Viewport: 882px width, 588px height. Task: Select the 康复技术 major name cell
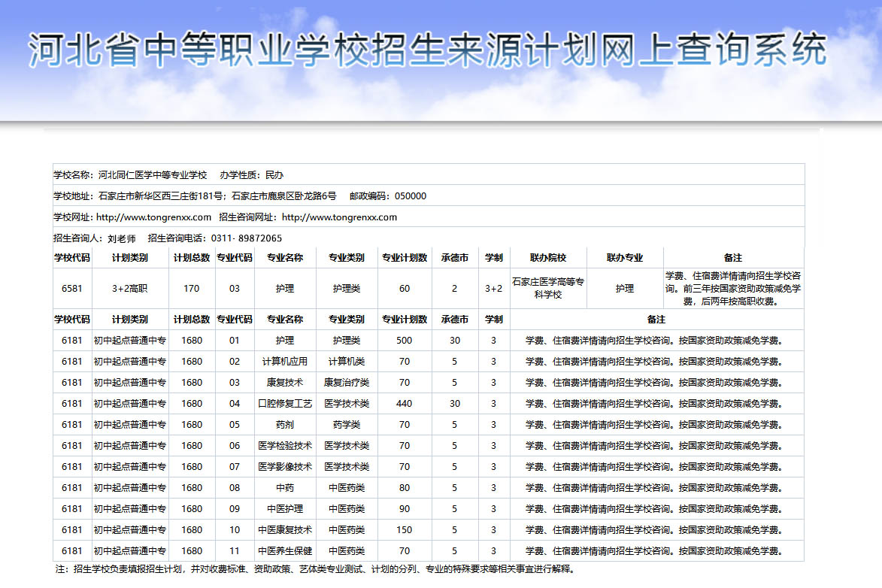pyautogui.click(x=285, y=383)
